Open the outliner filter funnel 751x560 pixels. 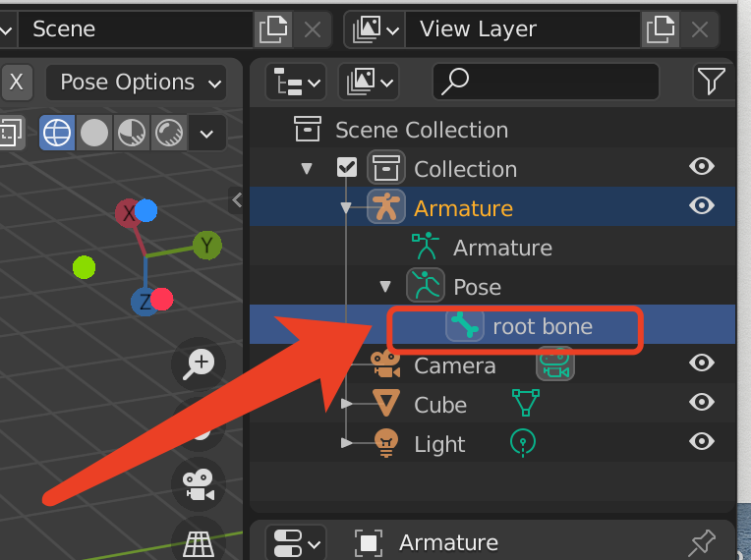click(x=712, y=82)
